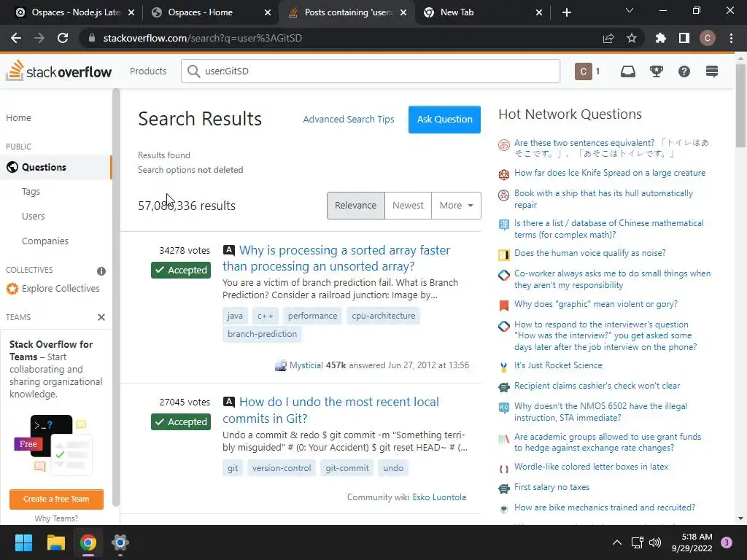Open Advanced Search Tips
The height and width of the screenshot is (560, 747).
pyautogui.click(x=348, y=119)
